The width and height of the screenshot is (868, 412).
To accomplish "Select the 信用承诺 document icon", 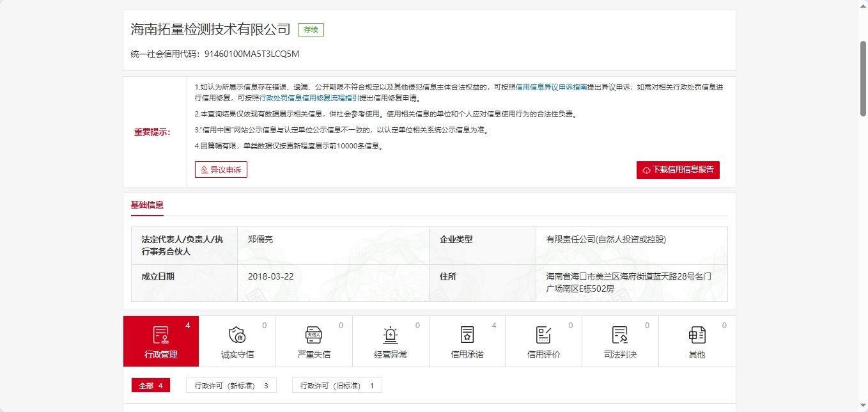I will [467, 335].
